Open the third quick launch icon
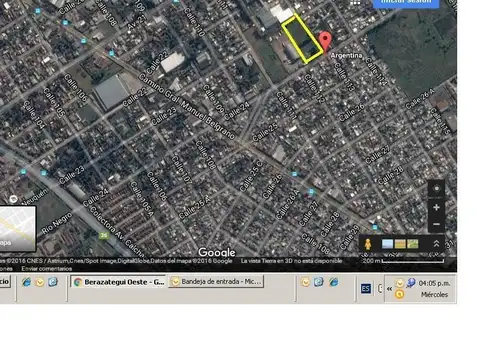 click(x=53, y=282)
